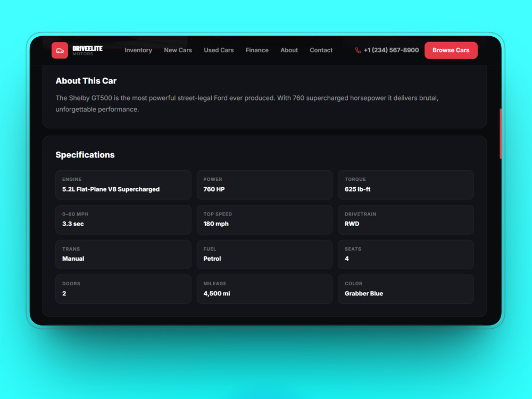Click the DriveElite red car logo icon
The height and width of the screenshot is (399, 532).
[x=60, y=50]
